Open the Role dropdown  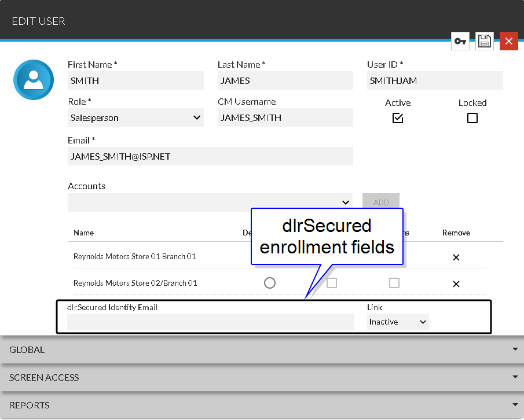pyautogui.click(x=135, y=118)
